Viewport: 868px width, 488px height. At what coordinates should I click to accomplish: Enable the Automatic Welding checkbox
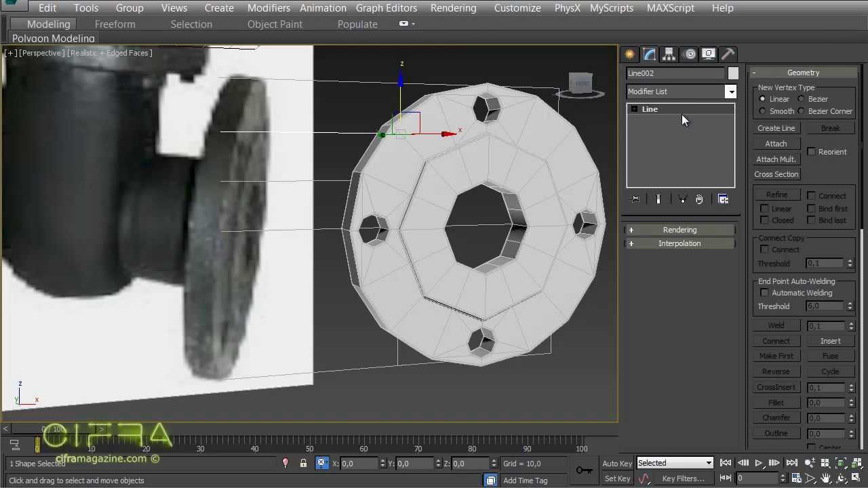(x=765, y=293)
